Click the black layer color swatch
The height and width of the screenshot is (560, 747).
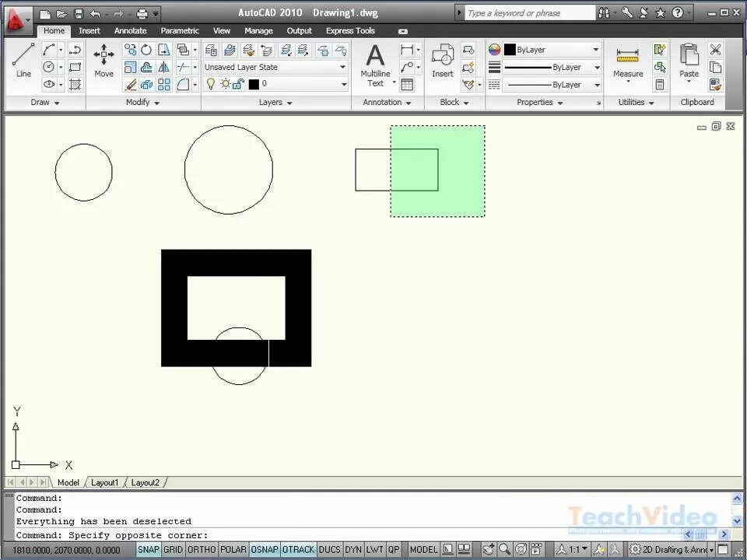[254, 84]
